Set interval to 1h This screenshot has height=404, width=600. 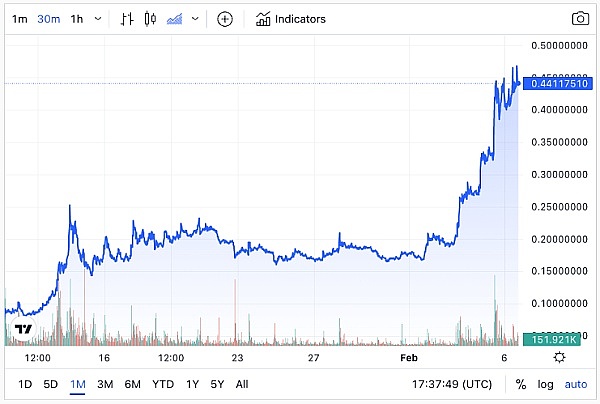[x=77, y=19]
